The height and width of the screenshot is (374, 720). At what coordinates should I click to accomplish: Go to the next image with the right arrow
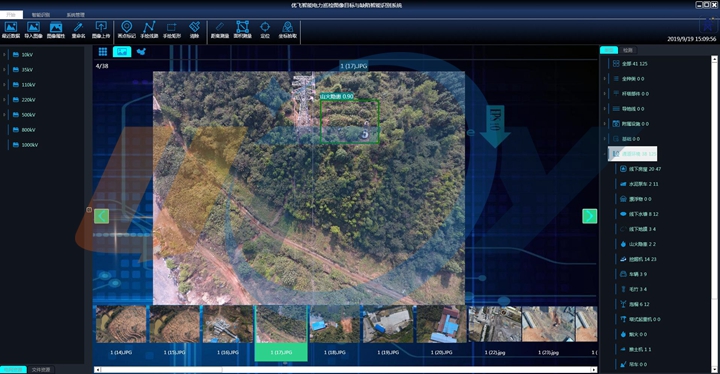point(590,216)
